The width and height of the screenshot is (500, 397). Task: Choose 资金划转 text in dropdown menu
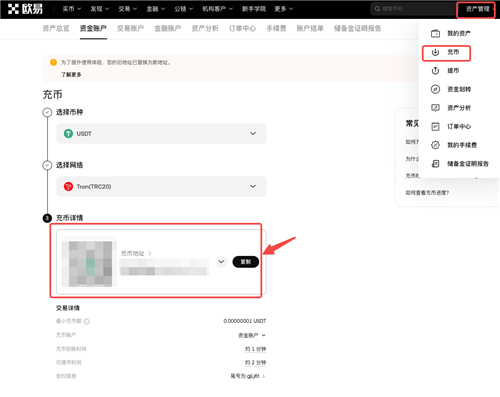tap(459, 89)
